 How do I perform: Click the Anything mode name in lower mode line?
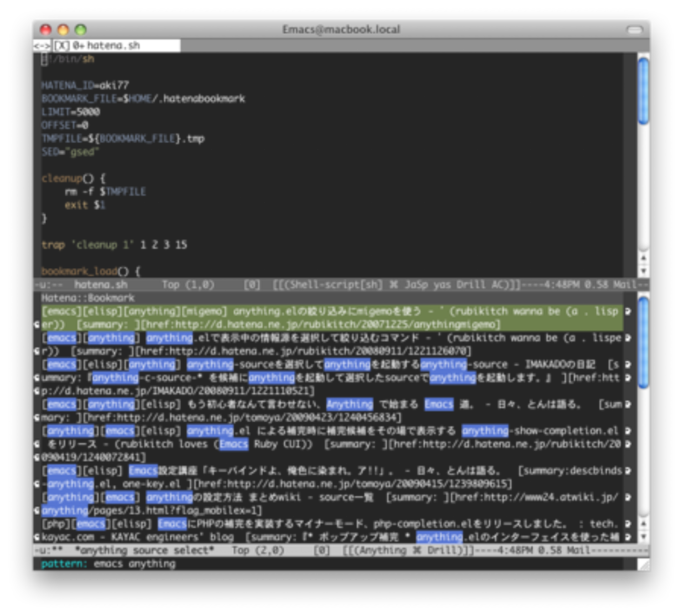[382, 550]
